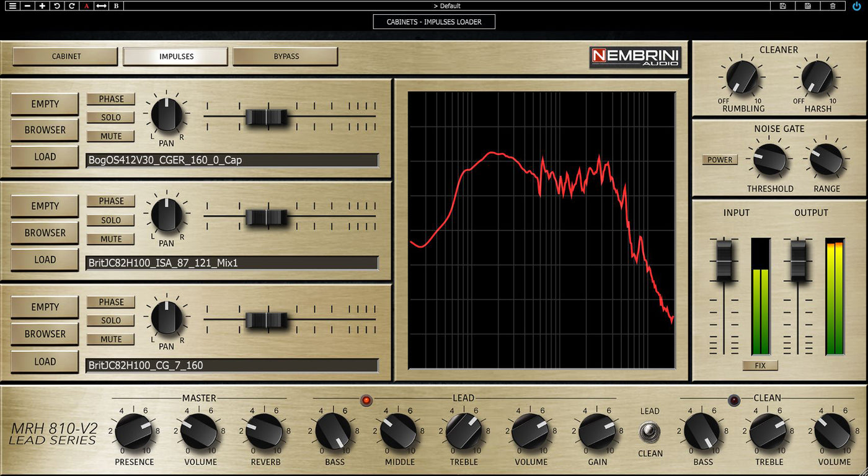Click the Clean VOLUME knob
Screen dimensions: 868x476
click(833, 431)
